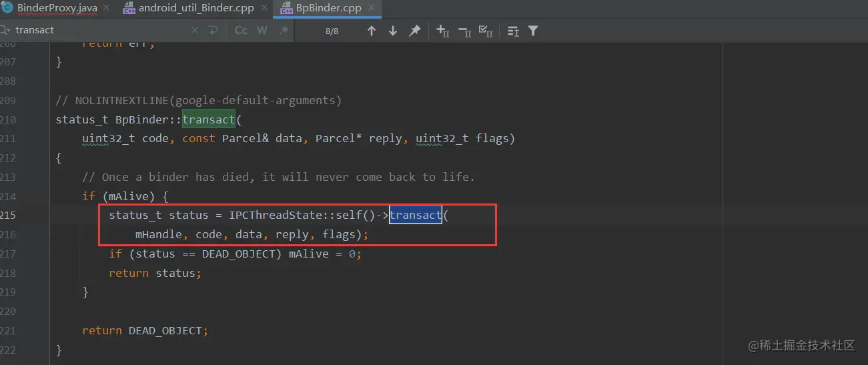Viewport: 868px width, 365px height.
Task: Click the search field containing 'transact'
Action: 100,30
